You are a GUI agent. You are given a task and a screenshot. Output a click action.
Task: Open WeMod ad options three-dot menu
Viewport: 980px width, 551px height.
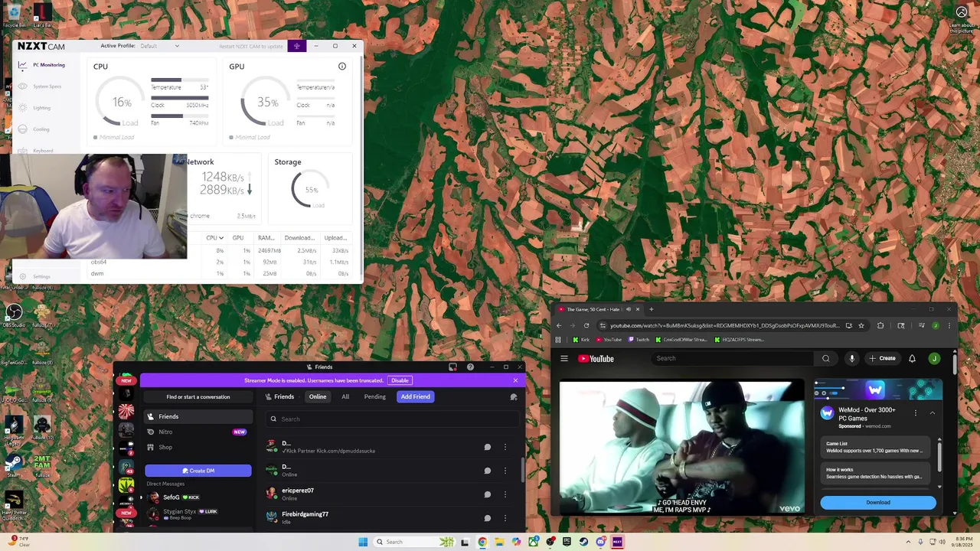[916, 413]
